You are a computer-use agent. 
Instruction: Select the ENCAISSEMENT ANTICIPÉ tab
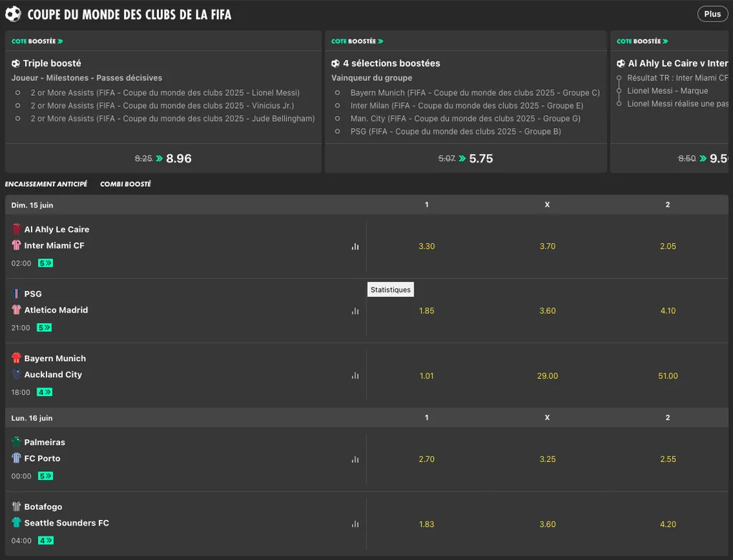point(47,184)
